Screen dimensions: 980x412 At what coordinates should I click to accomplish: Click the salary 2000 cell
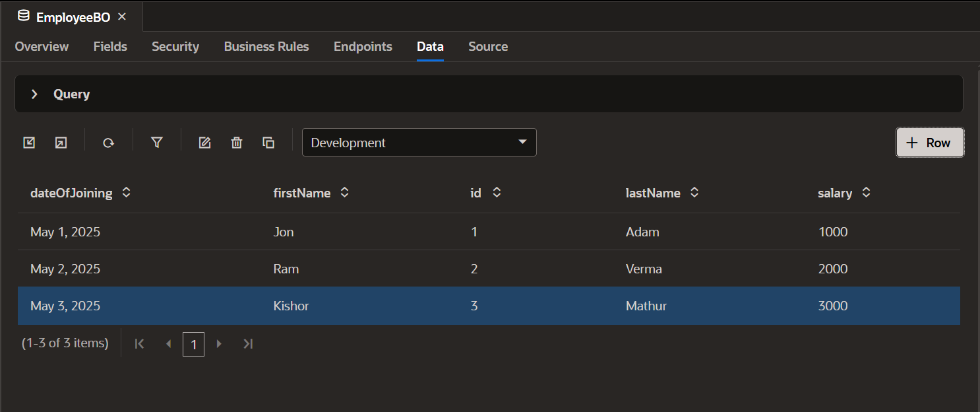tap(833, 269)
